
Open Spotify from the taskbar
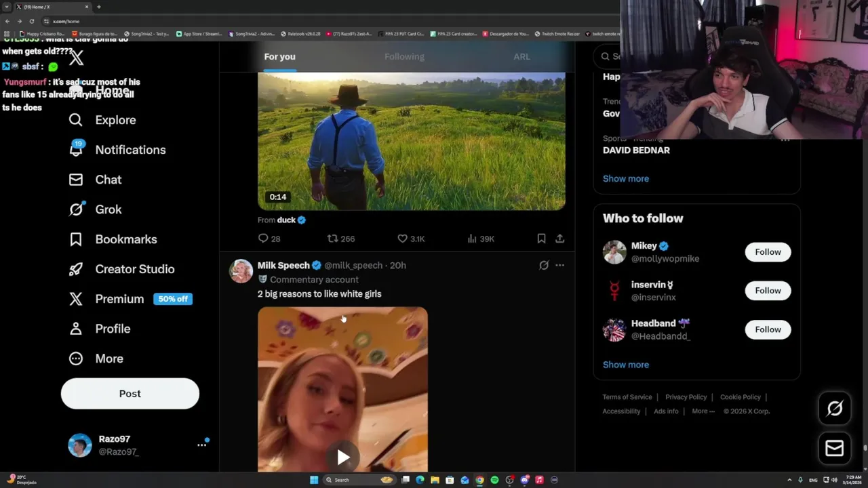point(494,480)
